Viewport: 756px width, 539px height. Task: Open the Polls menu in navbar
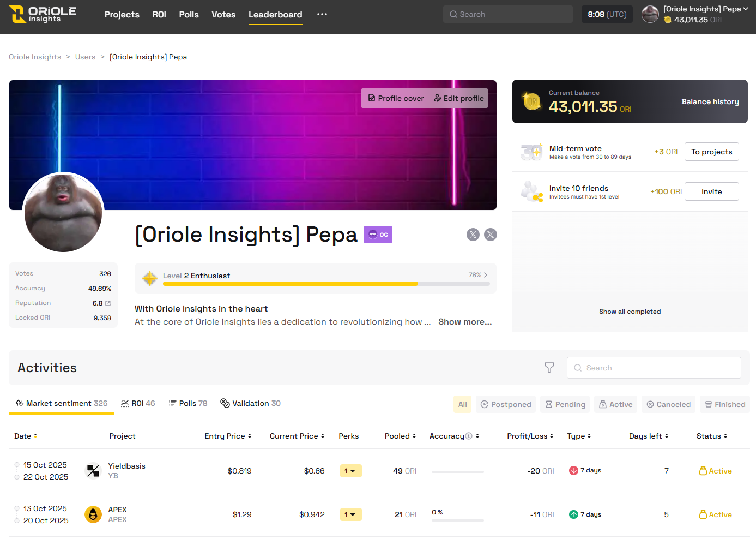pyautogui.click(x=189, y=15)
